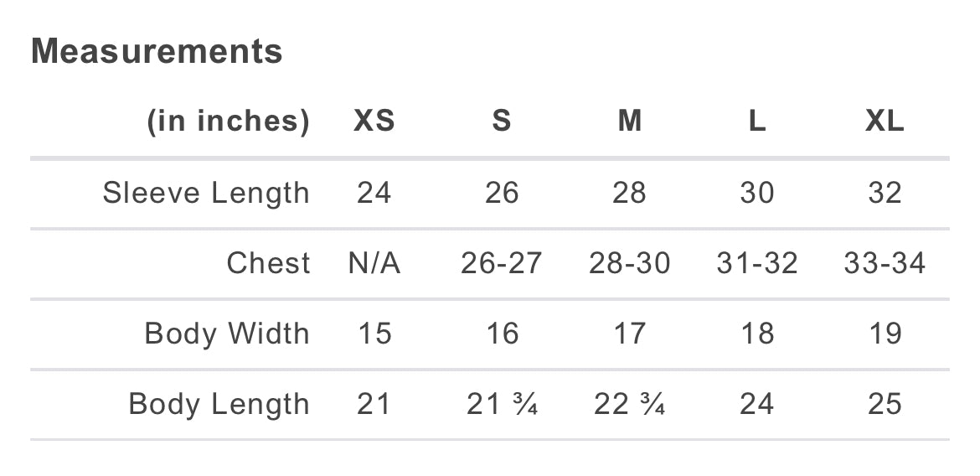The height and width of the screenshot is (476, 980).
Task: Select the S size column header
Action: click(501, 122)
